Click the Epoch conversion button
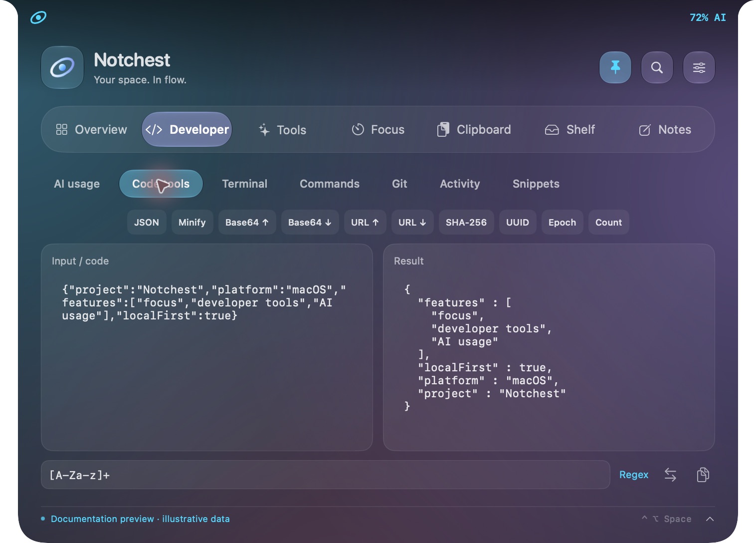Screen dimensions: 756x543 [562, 223]
